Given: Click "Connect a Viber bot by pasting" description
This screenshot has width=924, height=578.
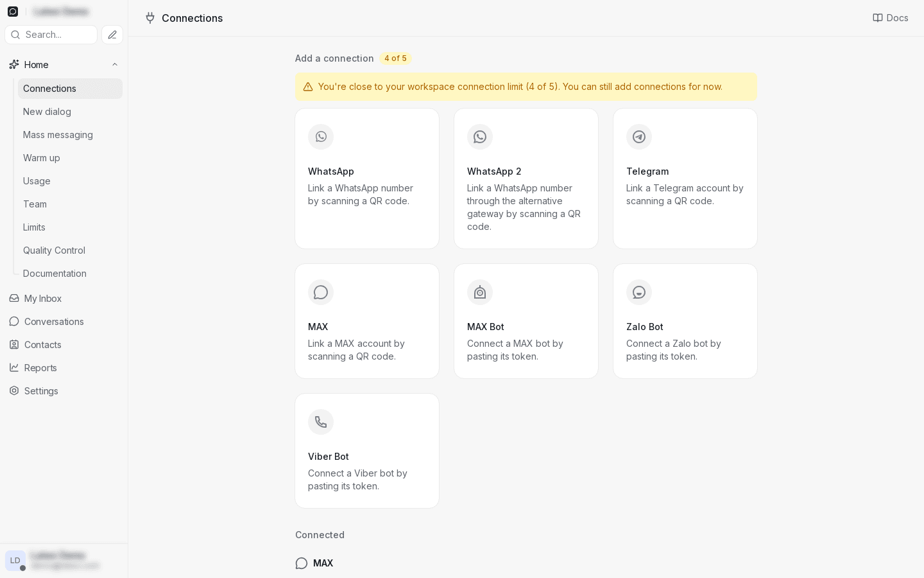Looking at the screenshot, I should tap(357, 480).
